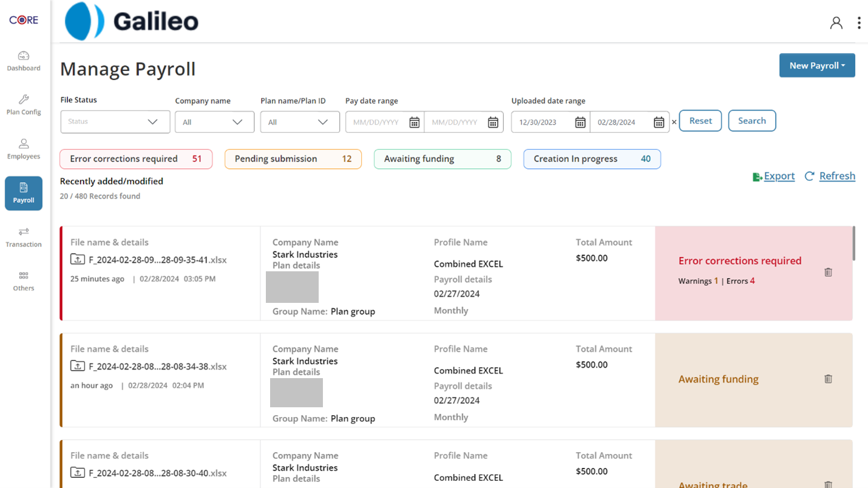The image size is (868, 488).
Task: Click 'Recently added/modified' heading
Action: (x=112, y=181)
